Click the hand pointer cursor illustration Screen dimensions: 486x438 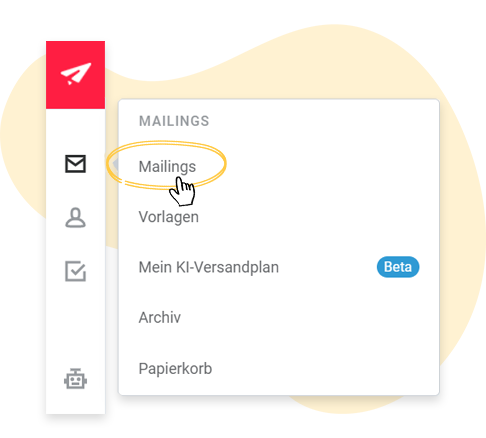[182, 191]
